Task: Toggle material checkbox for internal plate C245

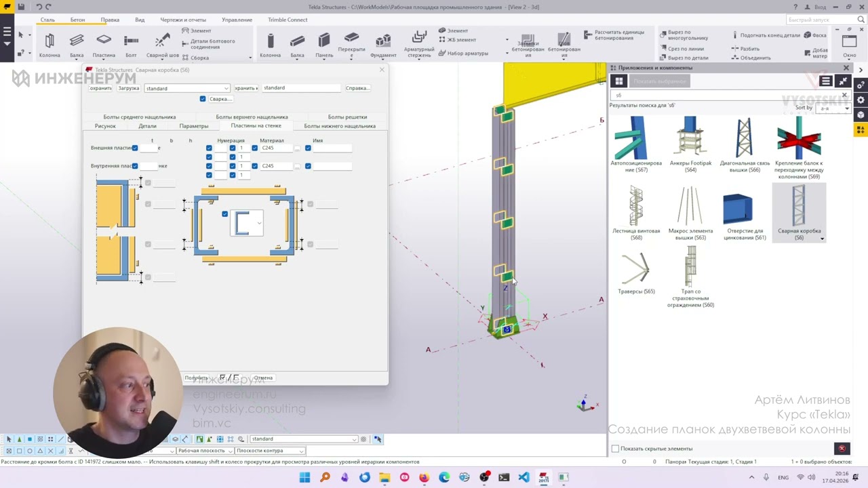Action: click(255, 165)
